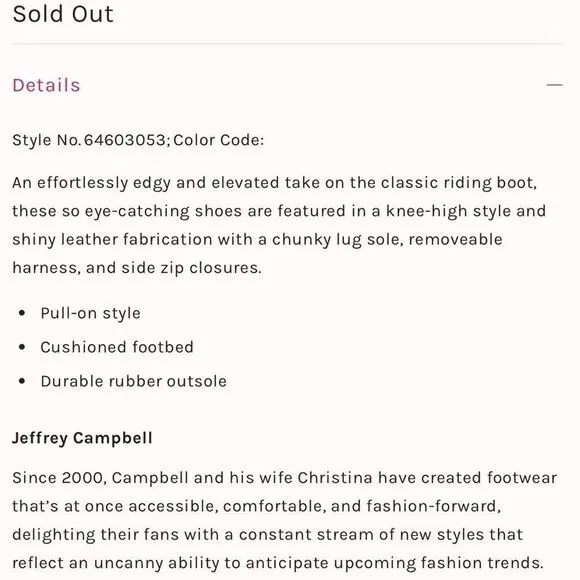Click the Jeffrey Campbell brand heading

tap(82, 438)
